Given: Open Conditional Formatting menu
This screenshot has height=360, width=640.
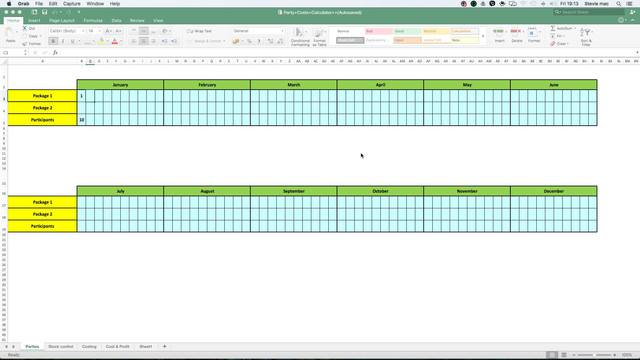Looking at the screenshot, I should (x=300, y=37).
